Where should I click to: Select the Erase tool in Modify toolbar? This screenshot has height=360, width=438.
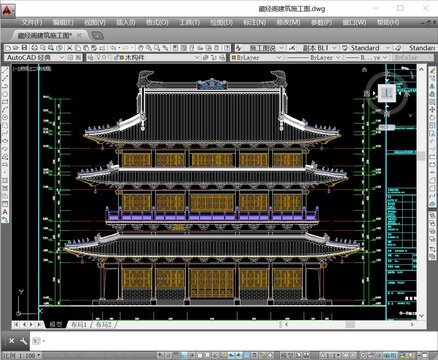(432, 70)
